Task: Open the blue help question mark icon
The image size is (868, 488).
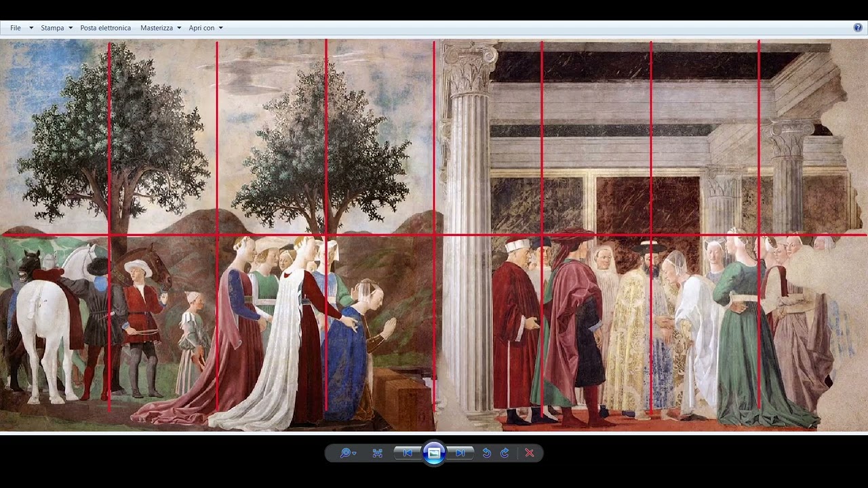Action: pos(858,28)
